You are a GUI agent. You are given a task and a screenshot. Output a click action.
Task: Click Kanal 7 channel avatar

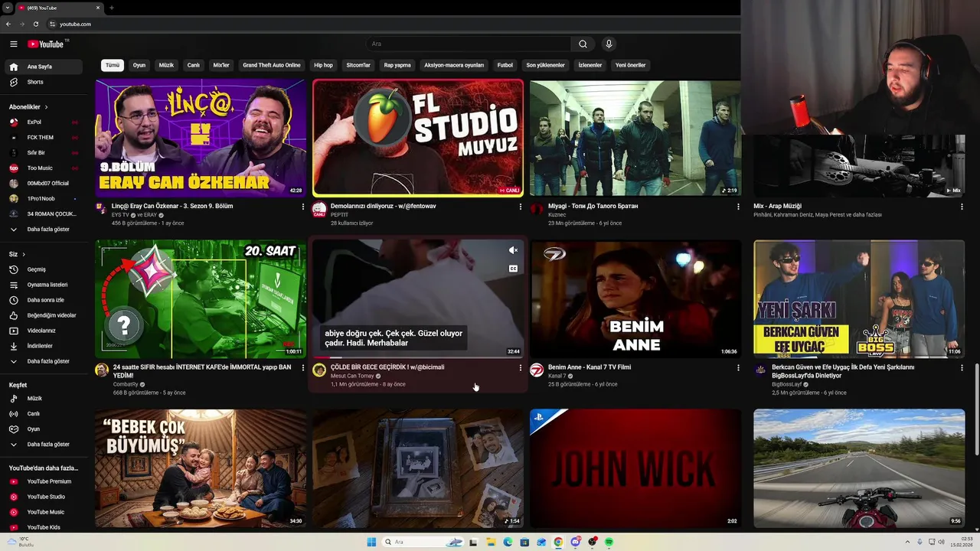(x=537, y=370)
